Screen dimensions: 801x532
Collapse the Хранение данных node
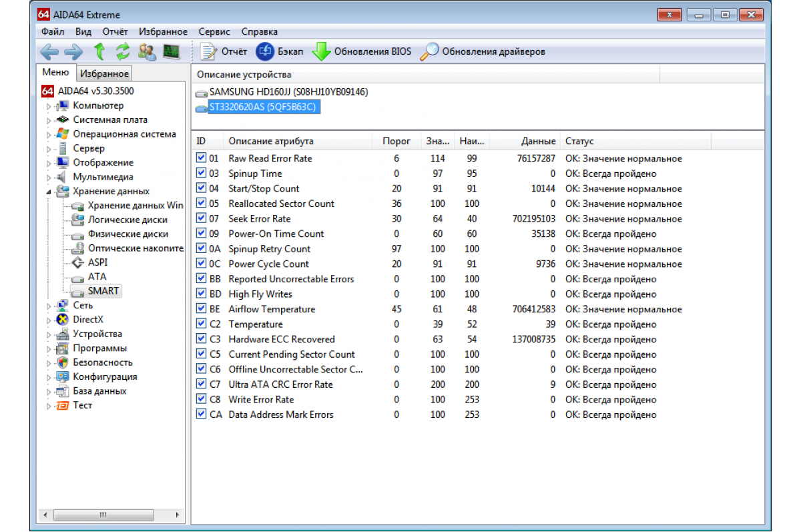(48, 192)
